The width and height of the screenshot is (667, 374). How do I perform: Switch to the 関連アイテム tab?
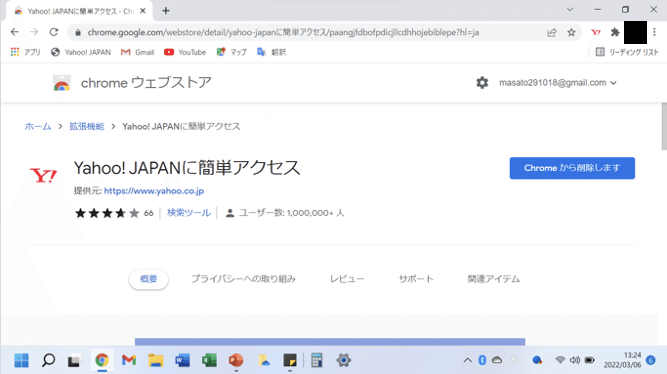click(494, 279)
